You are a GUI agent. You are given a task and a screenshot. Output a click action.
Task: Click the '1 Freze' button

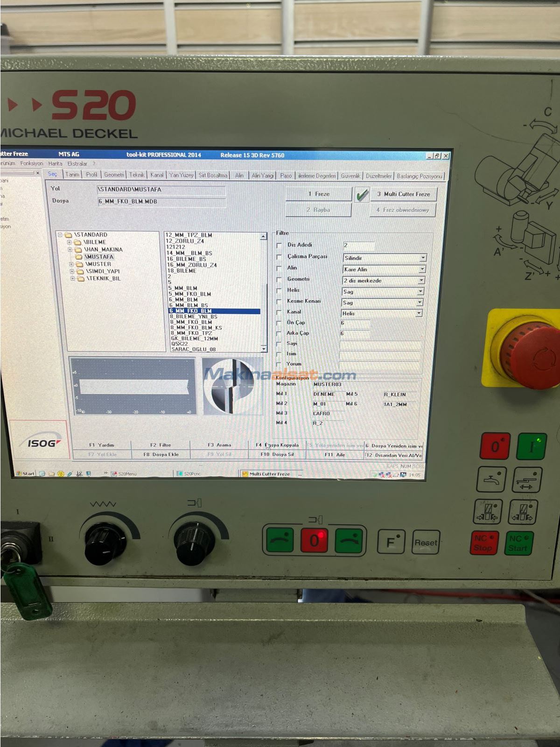[x=319, y=194]
